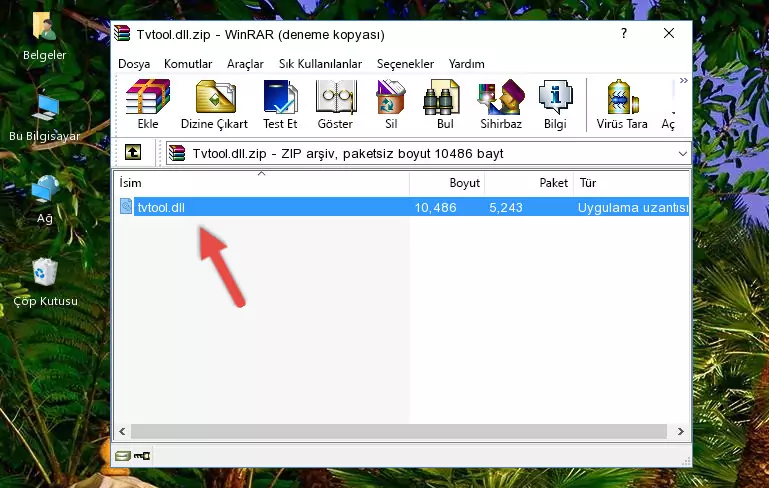Click the address bar archive text

348,154
